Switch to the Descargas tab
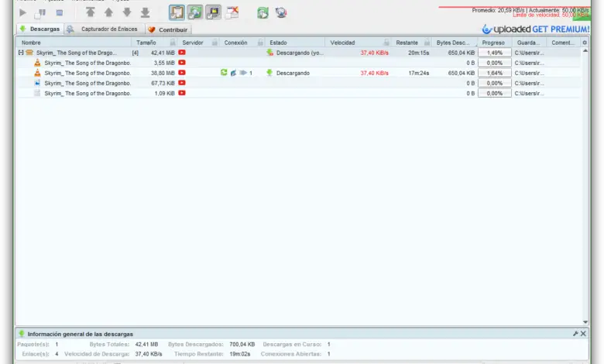 [x=40, y=29]
